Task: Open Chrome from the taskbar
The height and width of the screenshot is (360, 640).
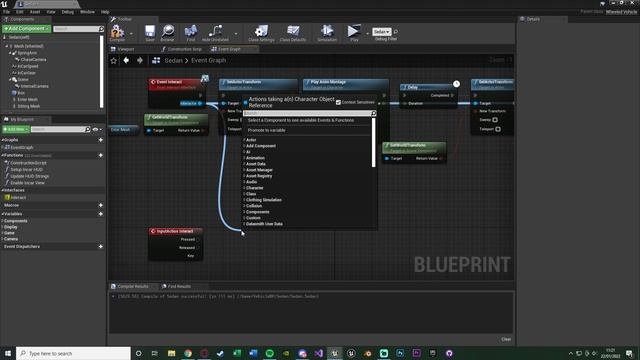Action: click(188, 353)
